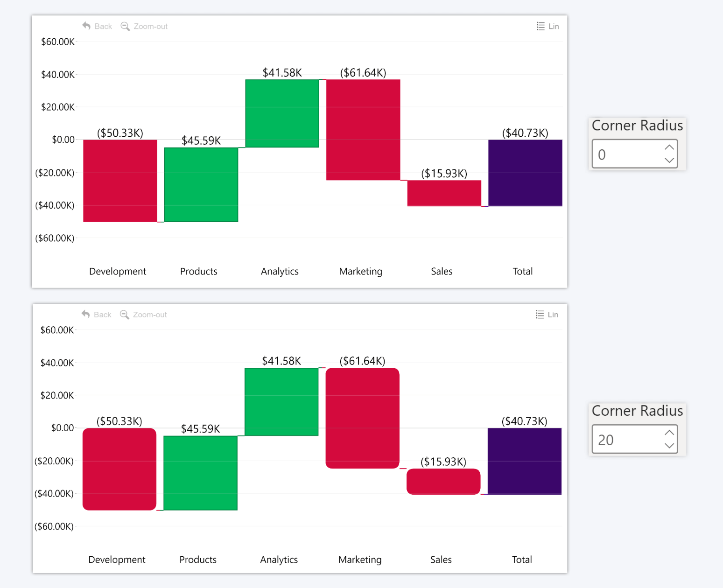This screenshot has width=723, height=588.
Task: Click the Zoom-out magnifier on the bottom chart
Action: [124, 315]
